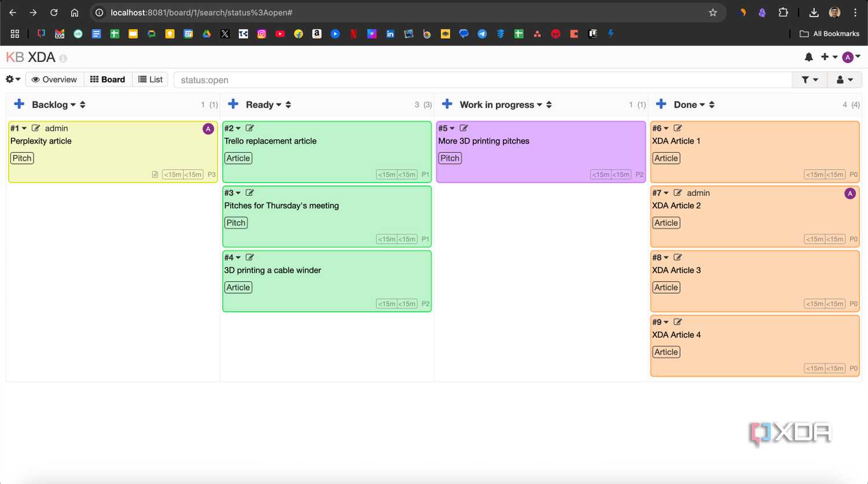The image size is (868, 484).
Task: Open the user avatar menu in header
Action: pos(851,57)
